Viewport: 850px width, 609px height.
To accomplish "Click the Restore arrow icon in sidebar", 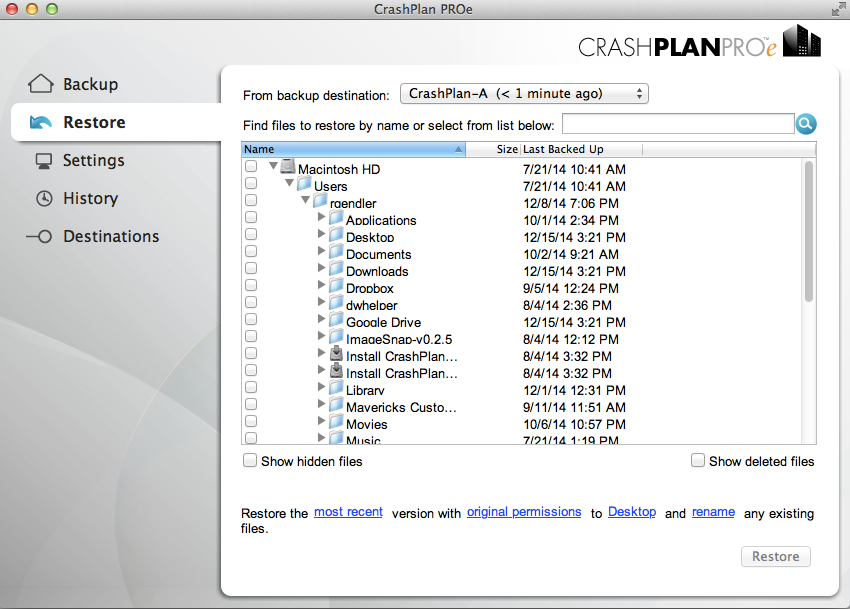I will pos(41,122).
